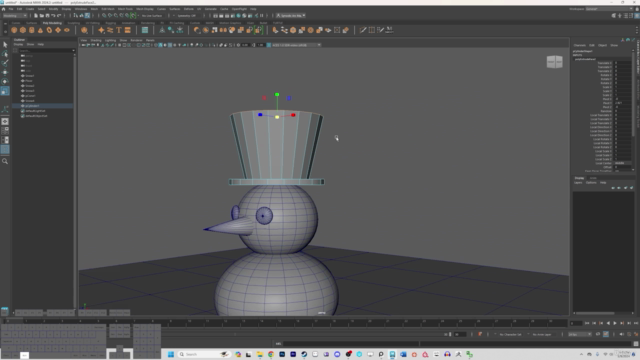Activate the Lasso select tool
The width and height of the screenshot is (640, 360).
[5, 54]
